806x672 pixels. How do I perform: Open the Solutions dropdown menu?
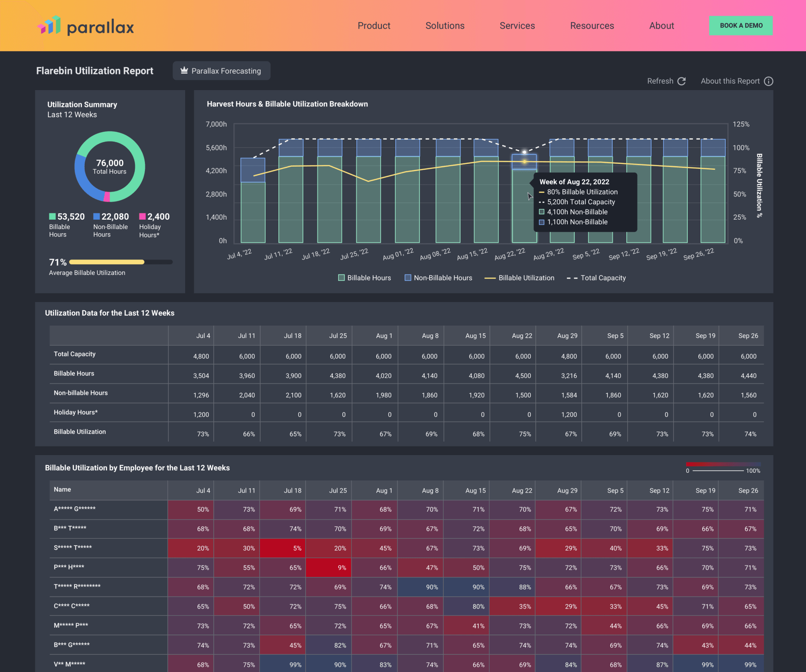point(445,26)
